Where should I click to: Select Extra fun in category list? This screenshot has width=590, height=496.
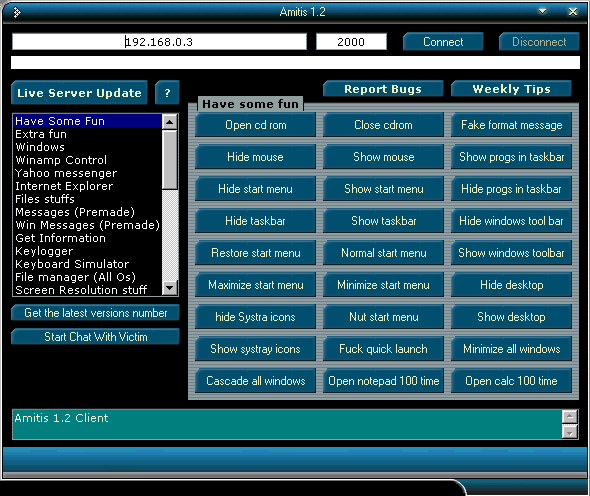(87, 134)
